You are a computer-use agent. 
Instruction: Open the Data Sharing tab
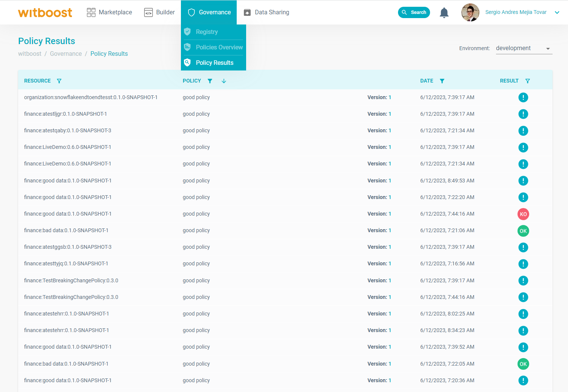tap(266, 12)
